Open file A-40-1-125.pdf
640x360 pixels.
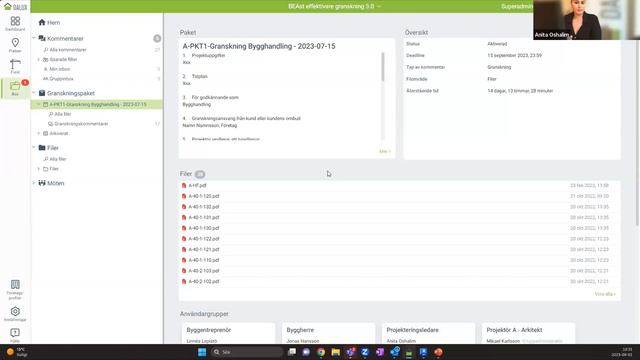[204, 196]
